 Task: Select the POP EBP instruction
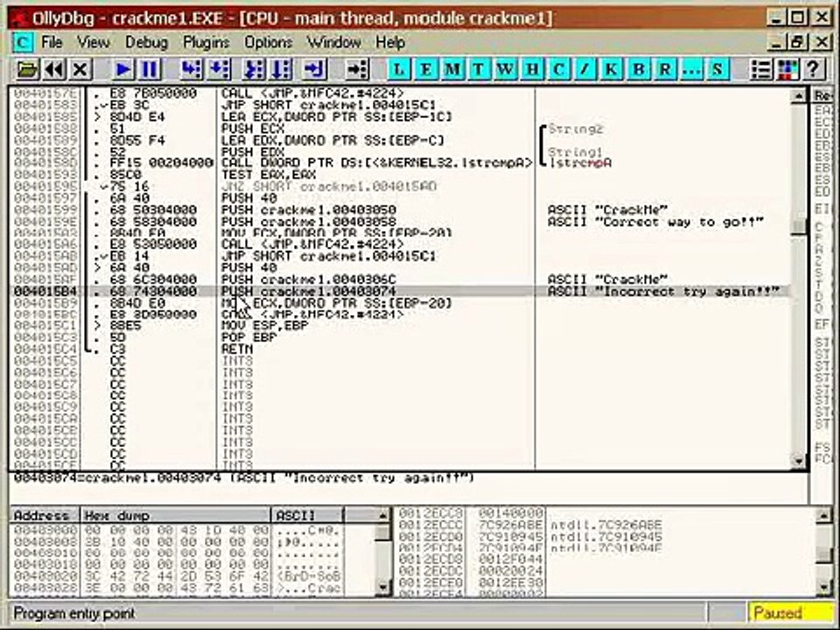(399, 338)
